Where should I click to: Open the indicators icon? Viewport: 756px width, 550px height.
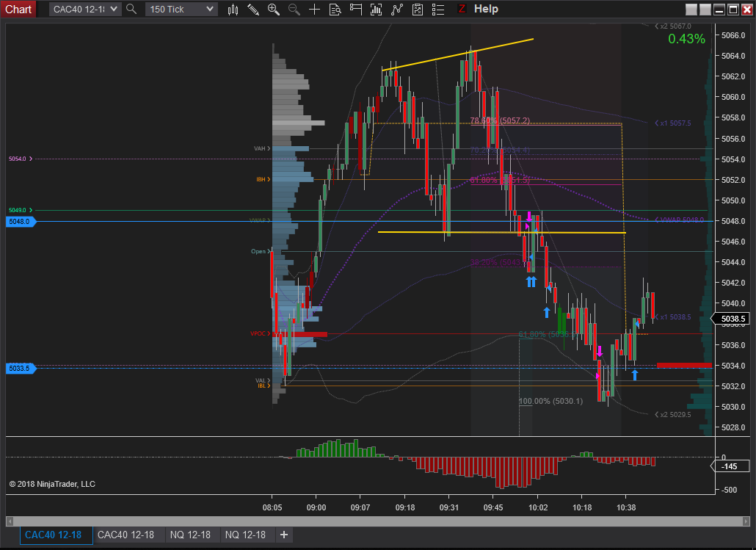[x=397, y=9]
